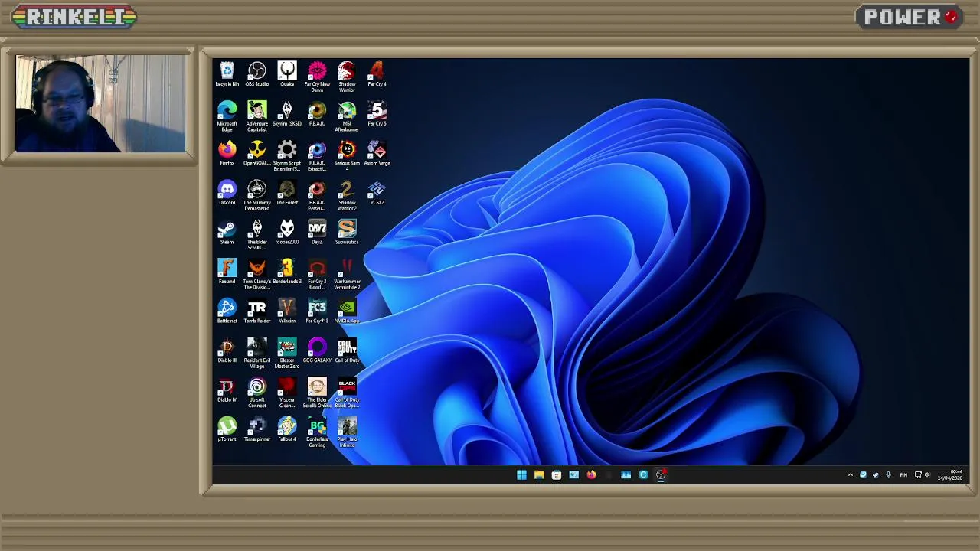Image resolution: width=980 pixels, height=551 pixels.
Task: Select the Skyrim (SKSE) desktop icon
Action: pyautogui.click(x=287, y=112)
